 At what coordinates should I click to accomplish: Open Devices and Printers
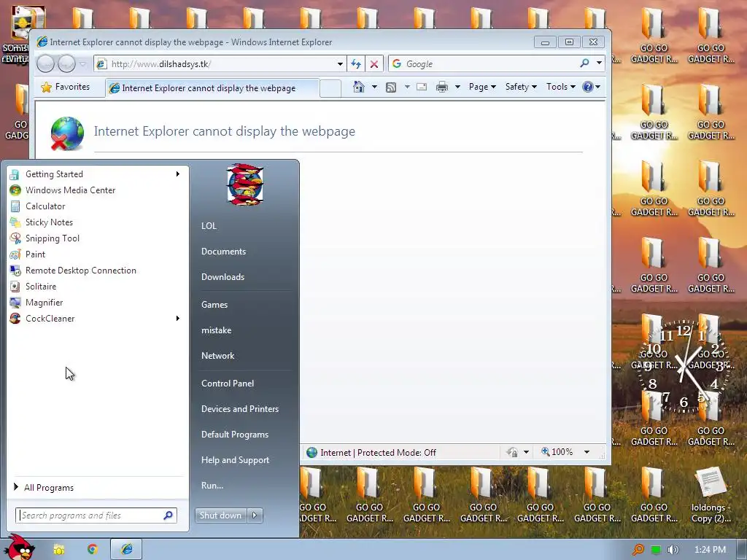(x=239, y=409)
